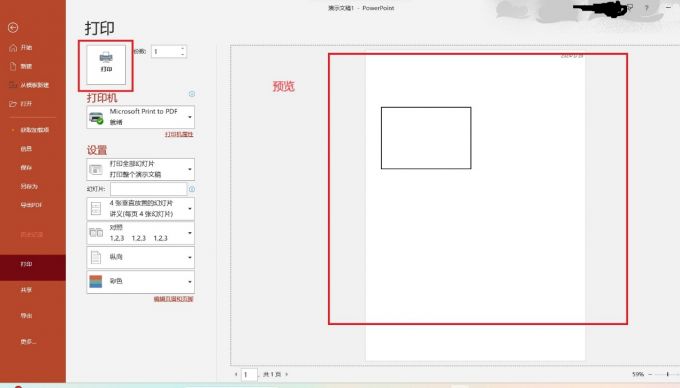The height and width of the screenshot is (388, 680).
Task: Open 共享 in the sidebar
Action: 26,290
